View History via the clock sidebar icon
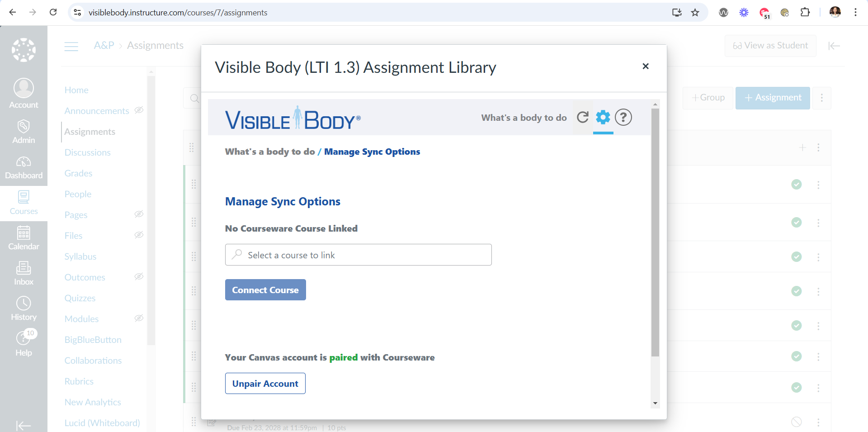Viewport: 868px width, 432px height. tap(24, 307)
